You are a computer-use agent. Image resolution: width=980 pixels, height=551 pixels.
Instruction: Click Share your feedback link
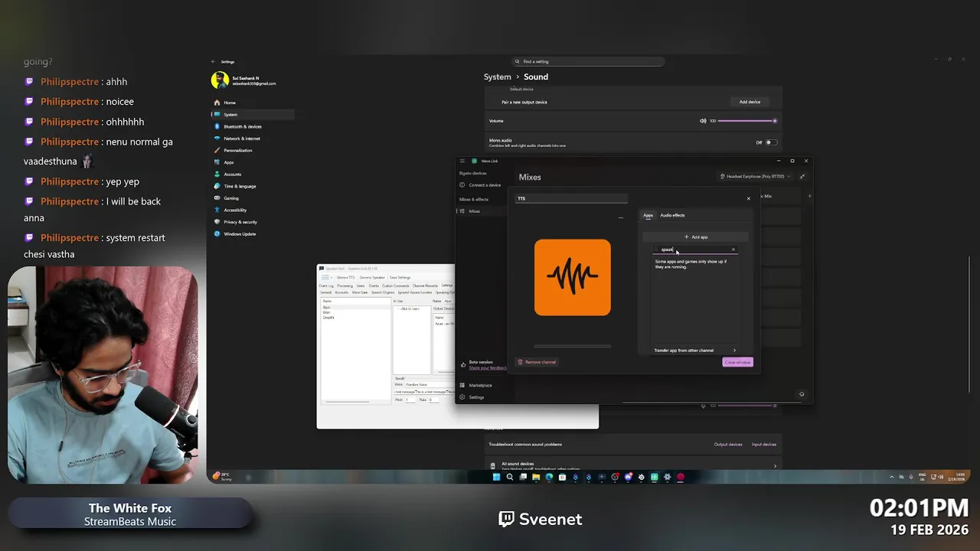(x=488, y=368)
